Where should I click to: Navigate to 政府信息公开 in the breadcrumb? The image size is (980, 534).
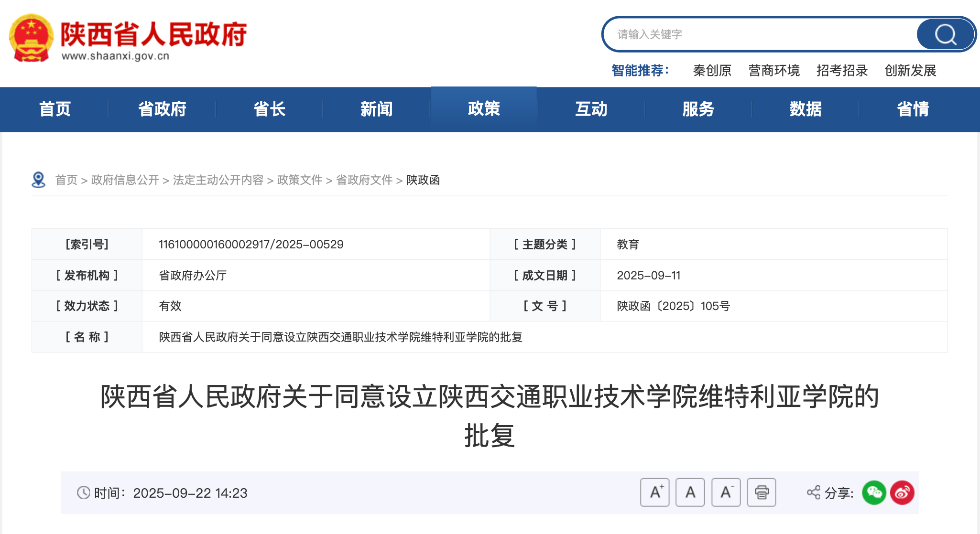click(x=125, y=180)
